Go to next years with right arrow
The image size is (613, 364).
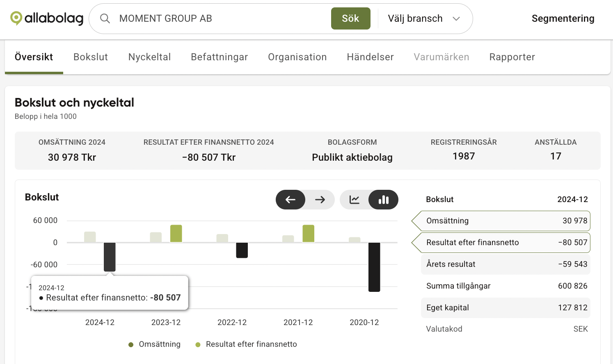coord(320,200)
